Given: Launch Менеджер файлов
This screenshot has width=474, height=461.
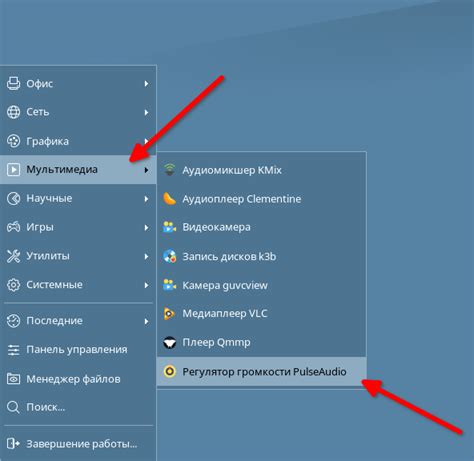Looking at the screenshot, I should (78, 379).
